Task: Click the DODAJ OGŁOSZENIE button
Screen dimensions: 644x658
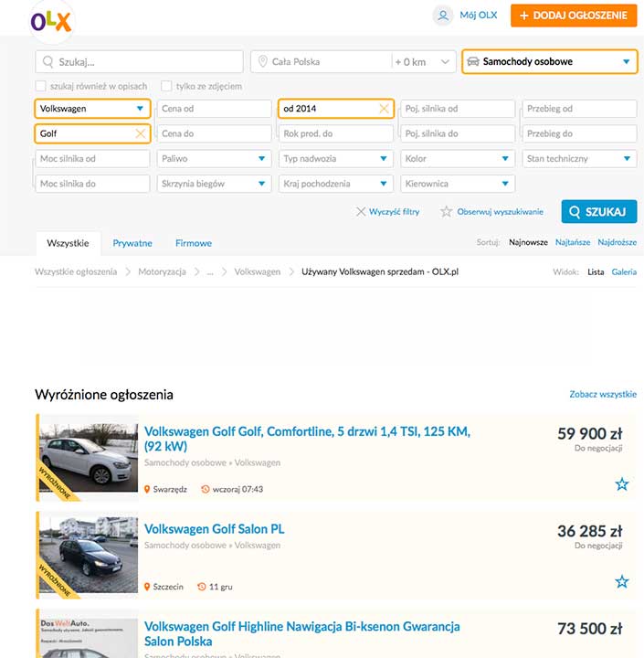Action: [x=574, y=16]
